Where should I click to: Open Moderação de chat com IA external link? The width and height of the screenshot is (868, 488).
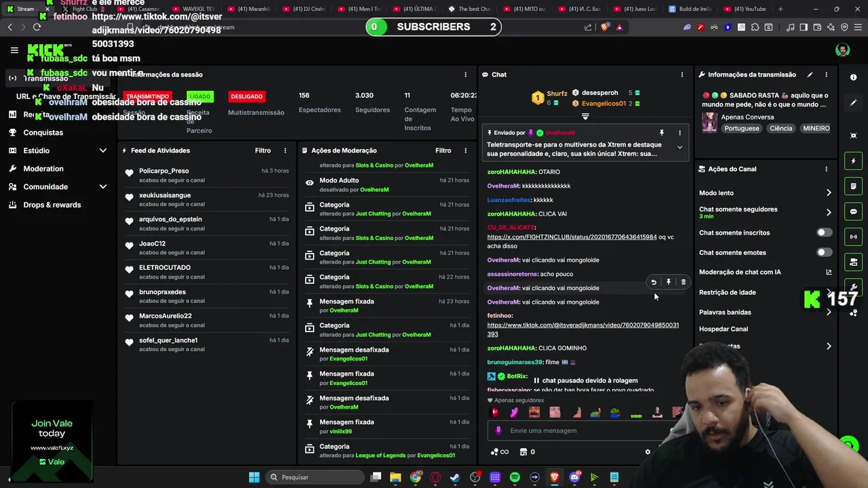coord(829,272)
